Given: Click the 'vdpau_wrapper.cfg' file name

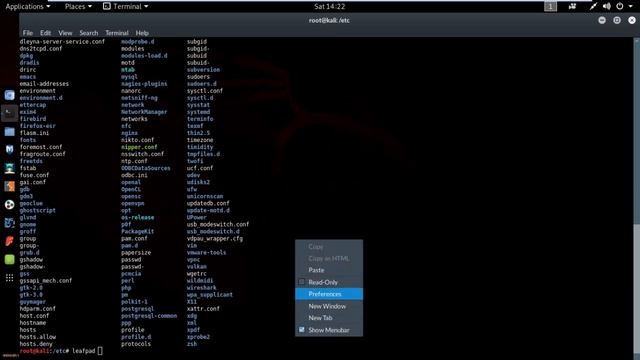Looking at the screenshot, I should point(215,238).
